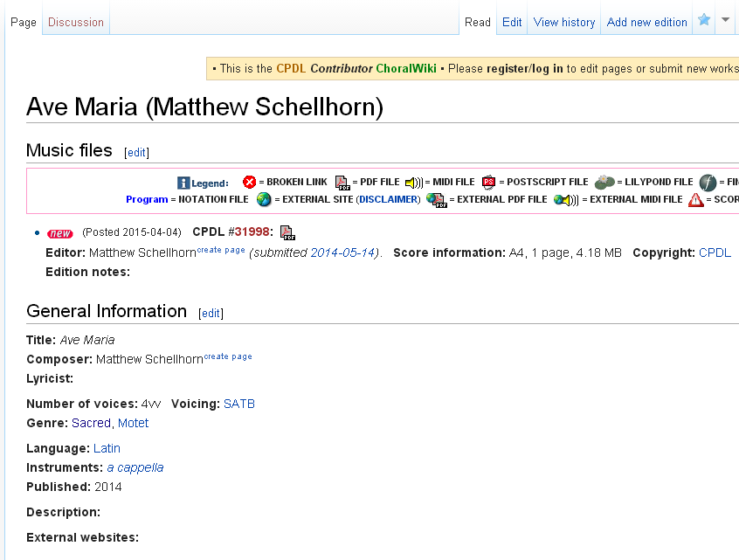The image size is (739, 560).
Task: Click the PostScript file legend icon
Action: (x=489, y=182)
